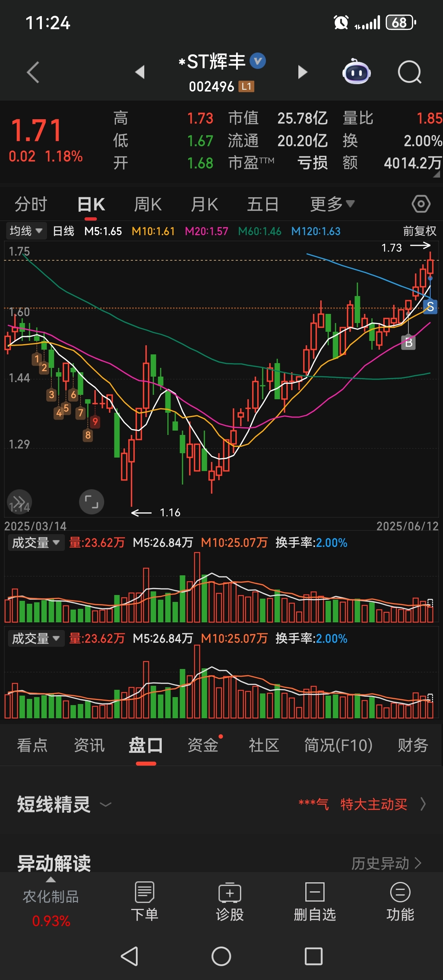Expand quote details corner triangle

pos(436,174)
